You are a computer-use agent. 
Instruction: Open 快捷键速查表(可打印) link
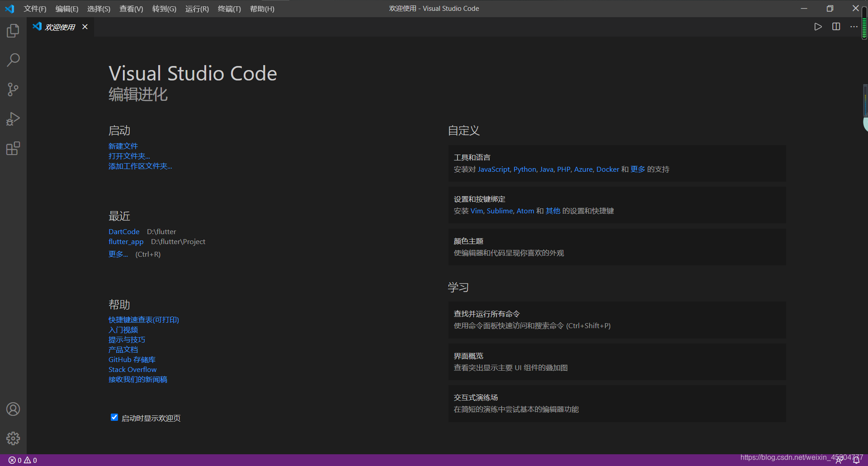(x=144, y=320)
